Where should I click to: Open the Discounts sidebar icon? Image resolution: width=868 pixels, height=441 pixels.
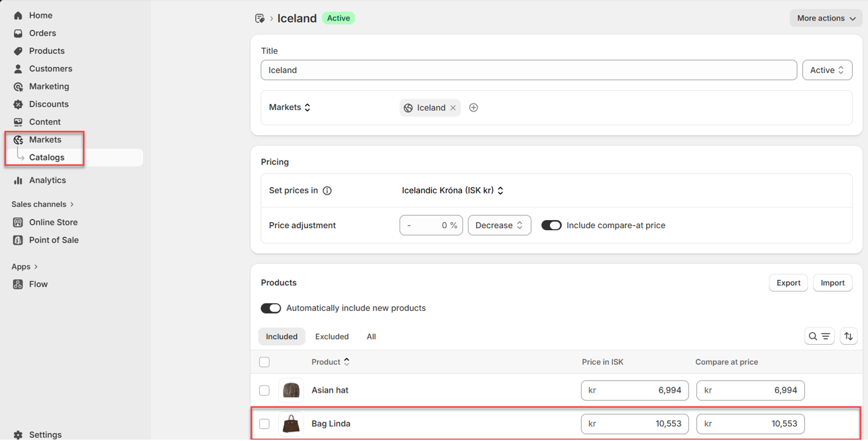18,104
